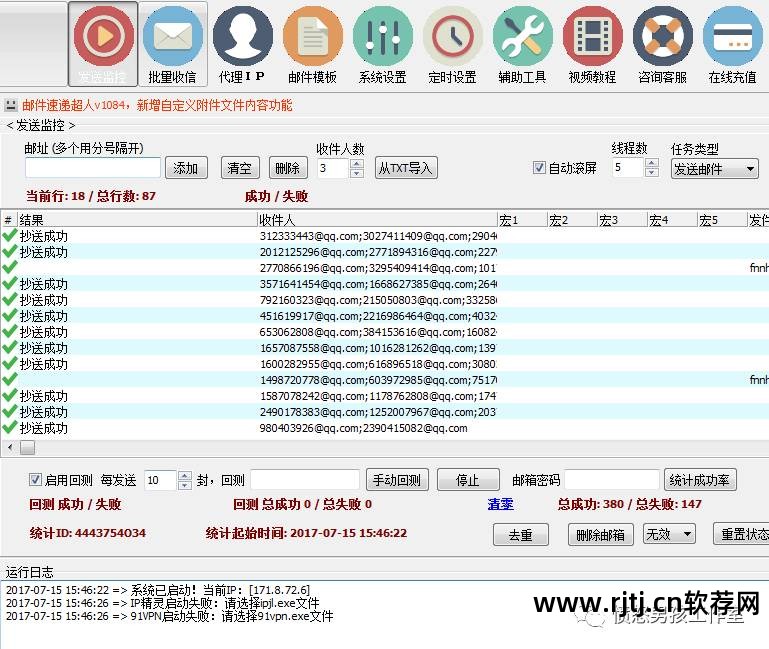Click the 结果 column header
Viewport: 769px width, 649px height.
pos(137,220)
